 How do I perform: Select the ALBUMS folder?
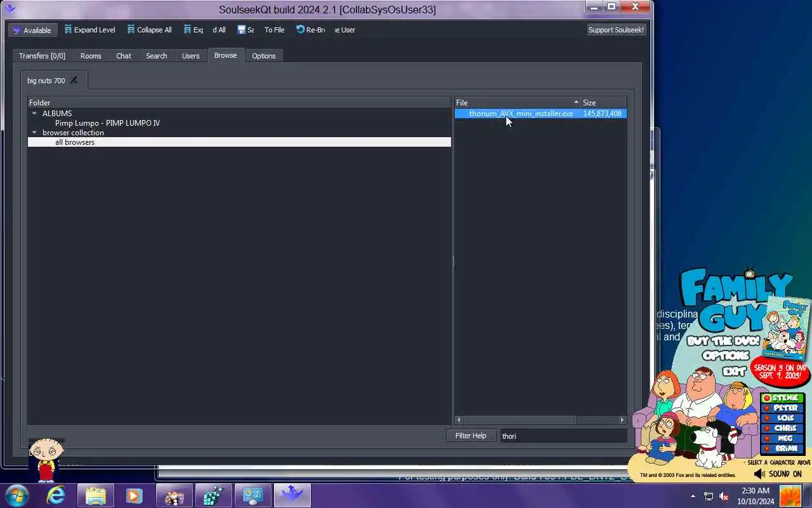[x=57, y=114]
